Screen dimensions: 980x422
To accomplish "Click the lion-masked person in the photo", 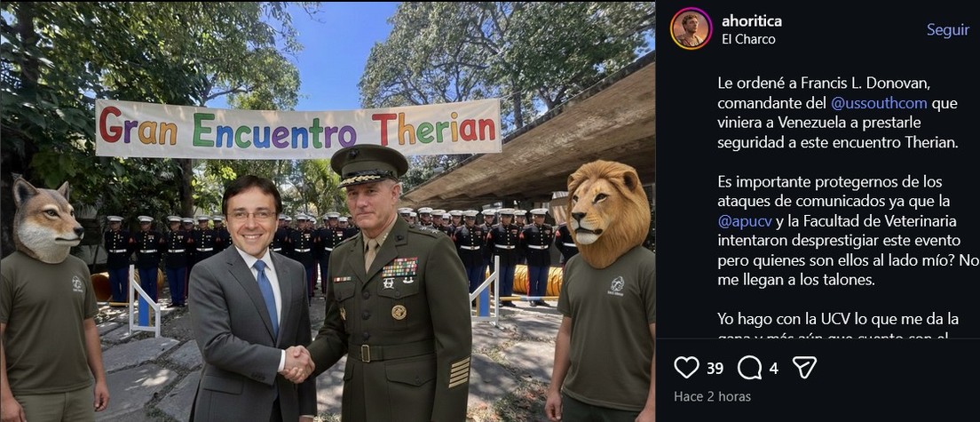I will point(604,291).
